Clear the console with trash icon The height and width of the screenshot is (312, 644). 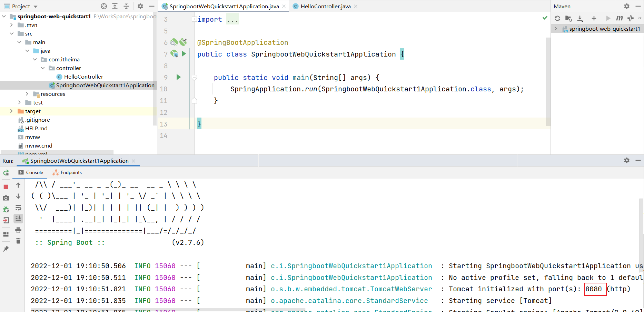pyautogui.click(x=18, y=241)
